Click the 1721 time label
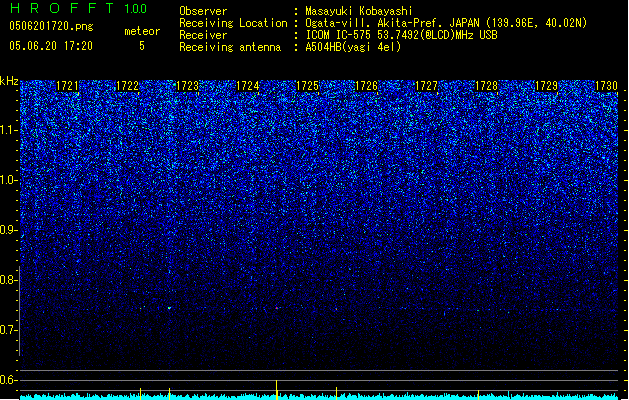Viewport: 629px width, 400px height. tap(67, 86)
